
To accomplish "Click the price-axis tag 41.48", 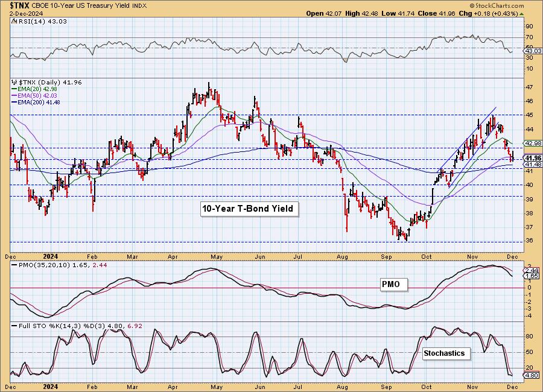I will click(533, 164).
